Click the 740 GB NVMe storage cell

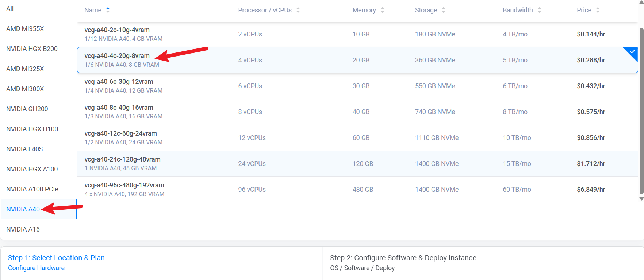point(435,112)
